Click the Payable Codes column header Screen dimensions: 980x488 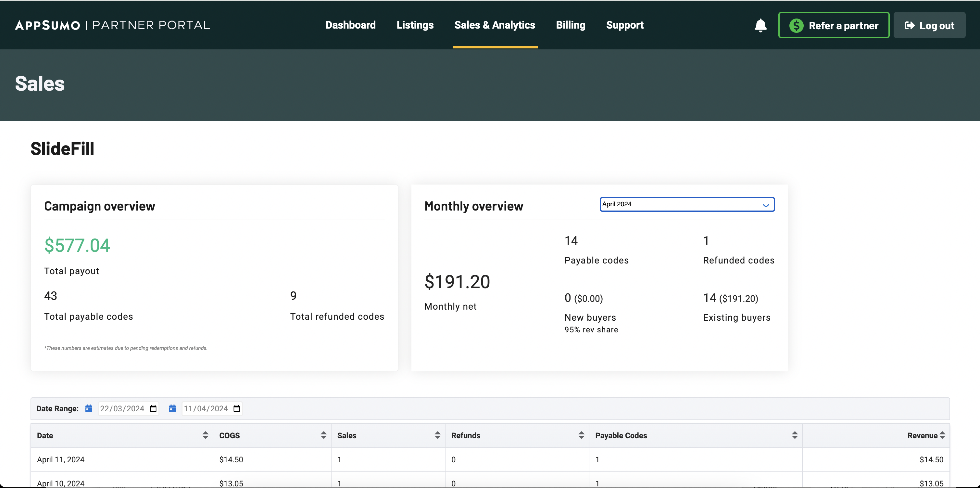click(x=696, y=435)
